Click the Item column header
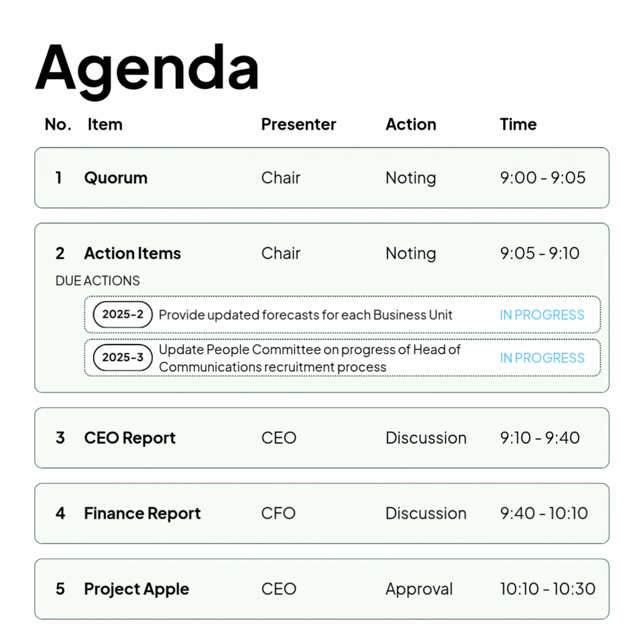 105,125
